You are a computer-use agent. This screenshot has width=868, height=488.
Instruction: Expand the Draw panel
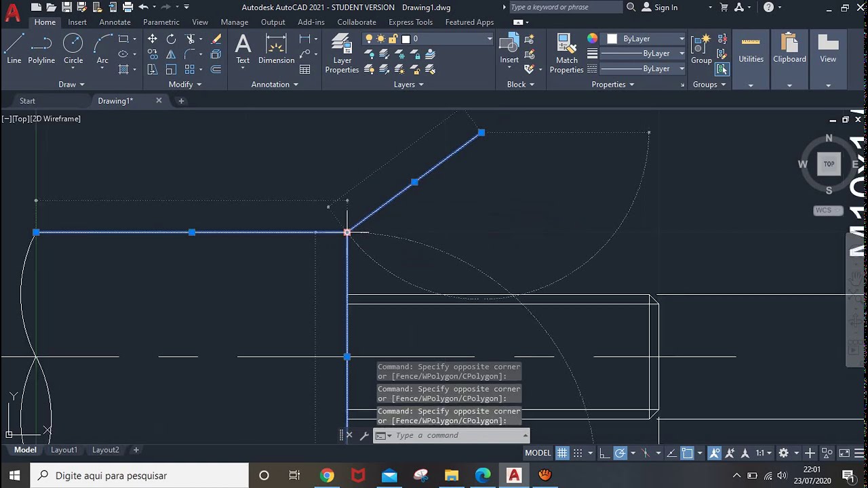(x=71, y=84)
